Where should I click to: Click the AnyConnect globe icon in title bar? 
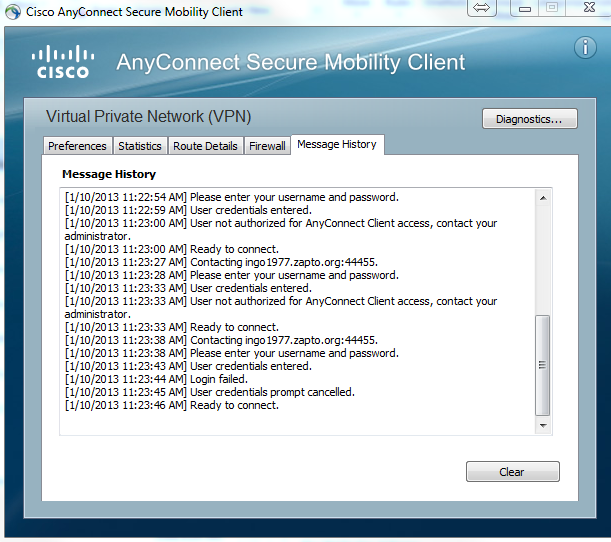coord(13,12)
